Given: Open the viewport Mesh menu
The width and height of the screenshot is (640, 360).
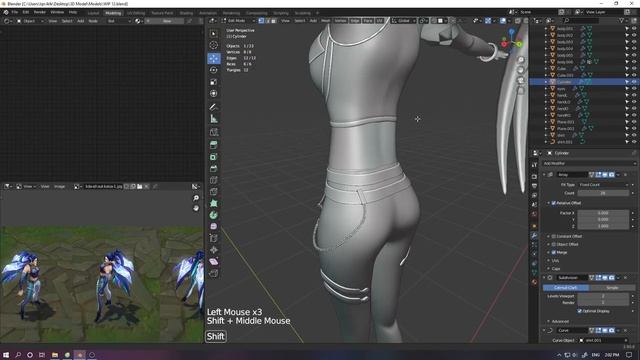Looking at the screenshot, I should [x=326, y=20].
